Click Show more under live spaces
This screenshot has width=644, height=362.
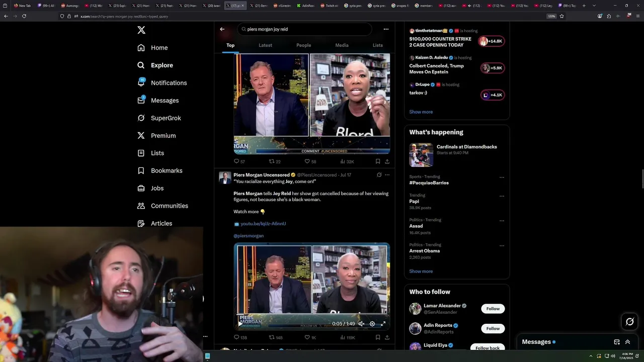pyautogui.click(x=421, y=112)
